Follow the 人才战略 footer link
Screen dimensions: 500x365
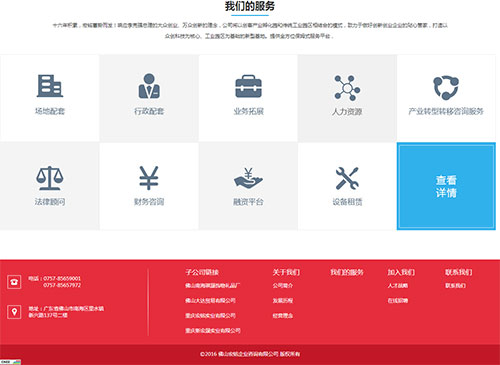[398, 286]
